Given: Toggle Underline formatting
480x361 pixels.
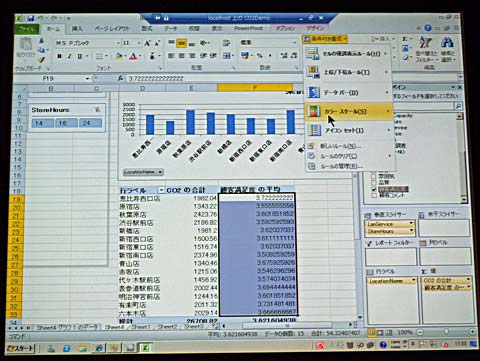Looking at the screenshot, I should click(x=80, y=56).
